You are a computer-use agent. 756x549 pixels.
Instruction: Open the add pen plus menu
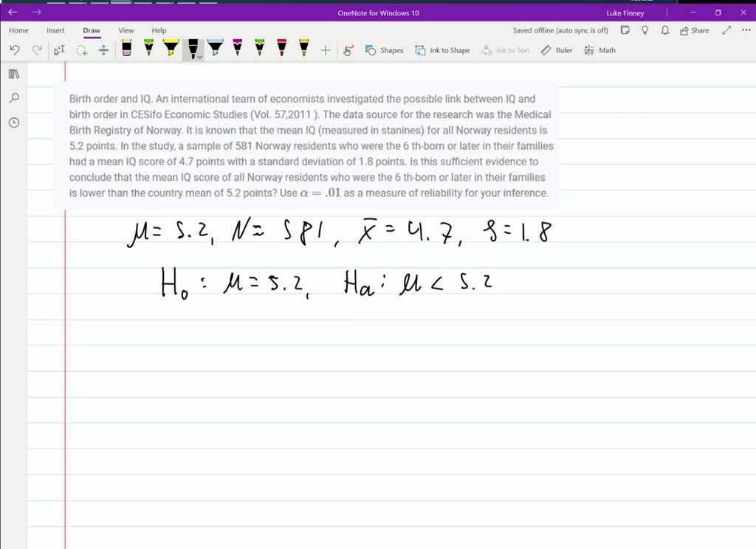click(x=326, y=50)
